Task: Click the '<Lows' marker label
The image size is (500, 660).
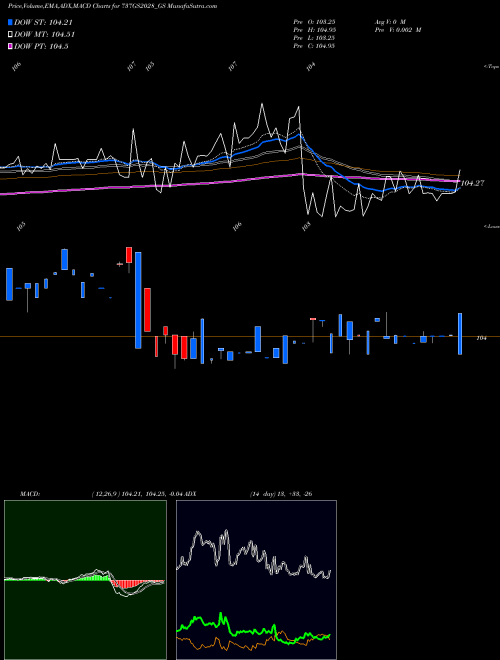Action: pos(491,226)
